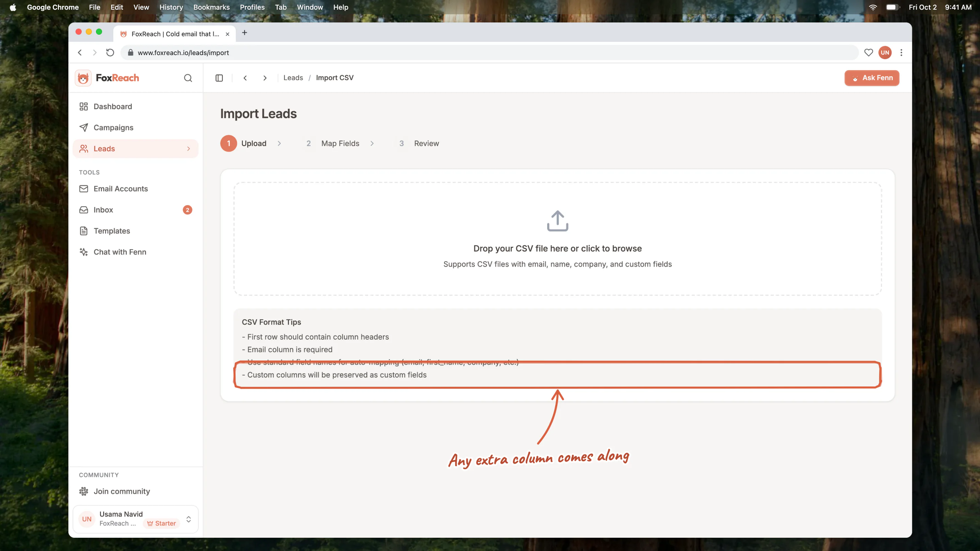Open Templates in the sidebar

tap(135, 231)
